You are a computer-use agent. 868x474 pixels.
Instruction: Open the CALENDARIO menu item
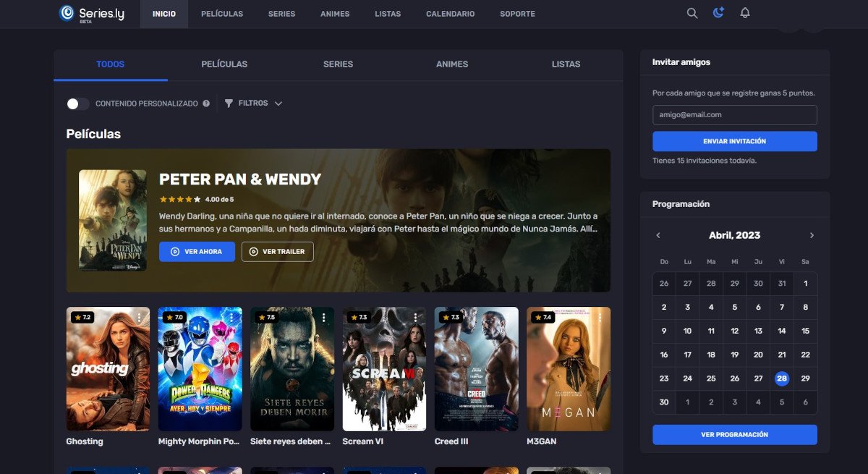tap(450, 13)
